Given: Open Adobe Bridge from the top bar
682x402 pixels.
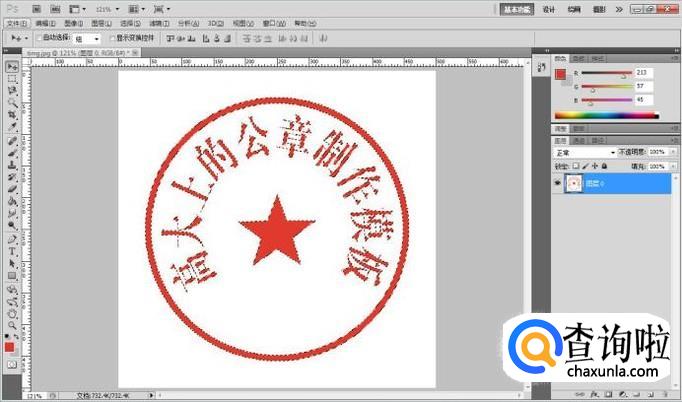Looking at the screenshot, I should click(x=35, y=8).
